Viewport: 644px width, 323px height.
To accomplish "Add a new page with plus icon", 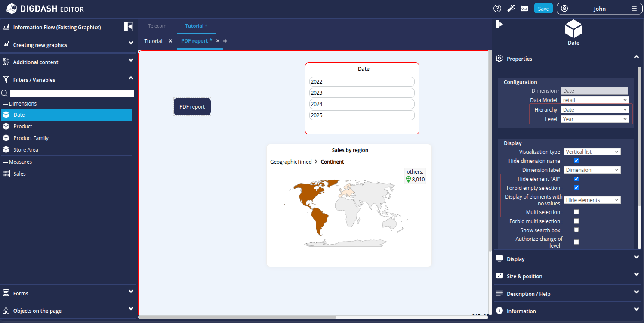I will (225, 41).
